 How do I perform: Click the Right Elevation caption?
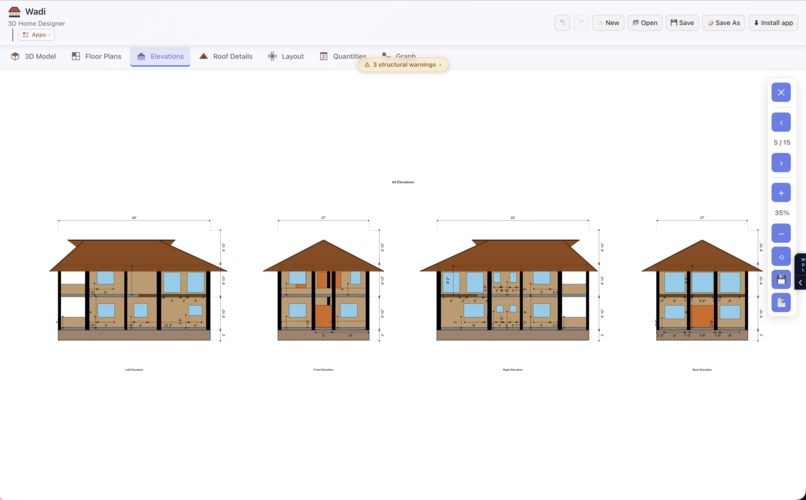click(x=512, y=370)
